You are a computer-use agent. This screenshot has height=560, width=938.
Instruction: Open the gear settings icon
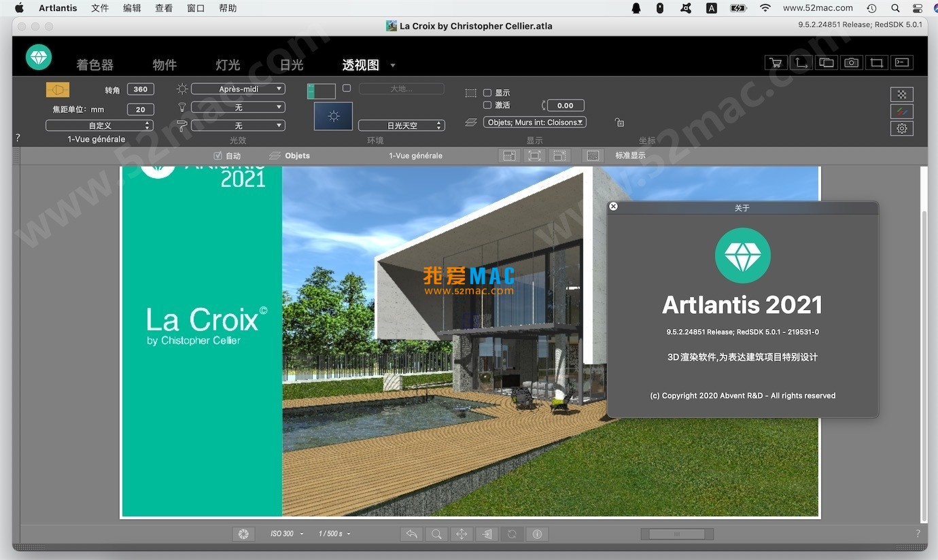902,128
